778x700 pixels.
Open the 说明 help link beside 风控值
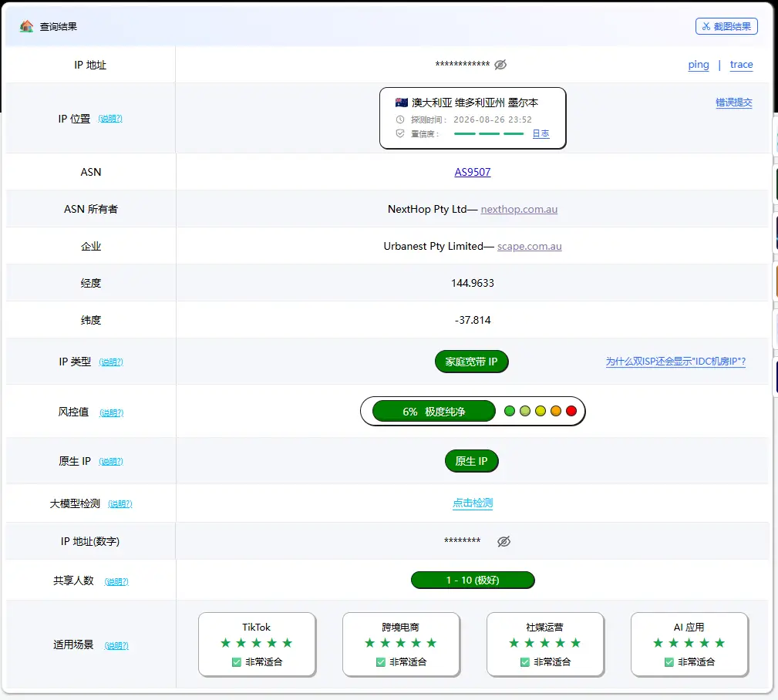click(x=112, y=412)
